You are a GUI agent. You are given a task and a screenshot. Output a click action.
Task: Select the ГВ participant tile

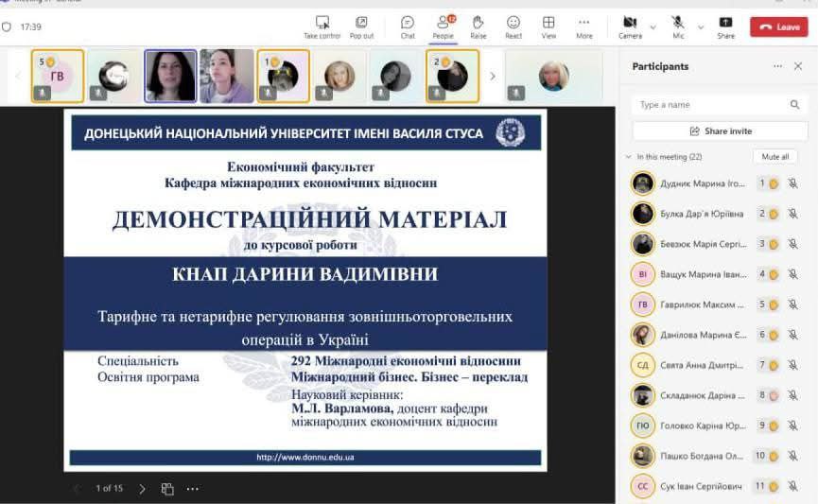[x=58, y=77]
